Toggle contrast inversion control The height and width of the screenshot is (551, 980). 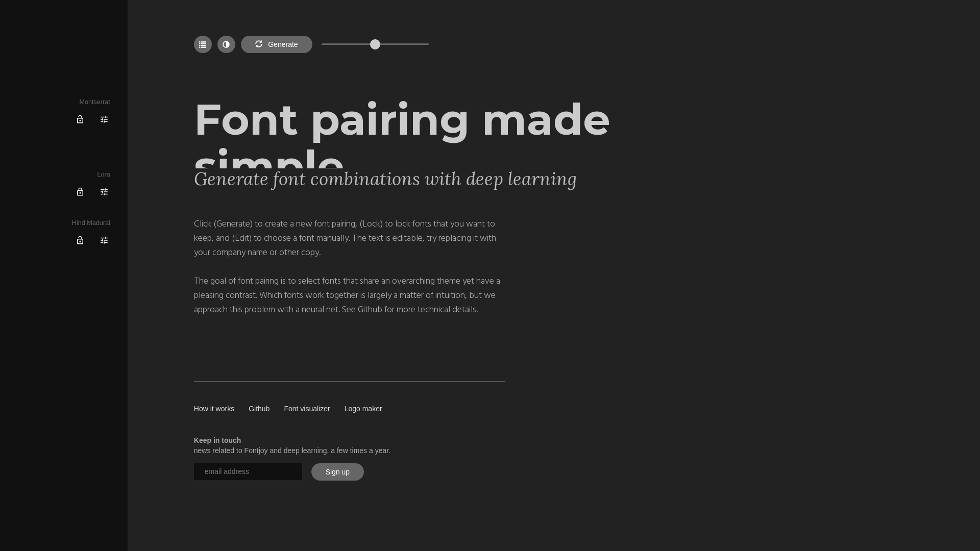(226, 44)
